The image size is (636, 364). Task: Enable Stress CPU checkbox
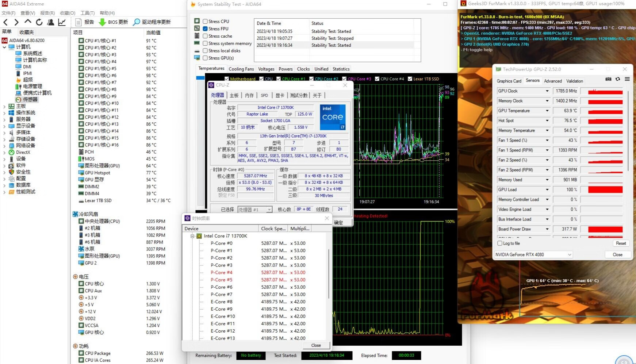[205, 22]
